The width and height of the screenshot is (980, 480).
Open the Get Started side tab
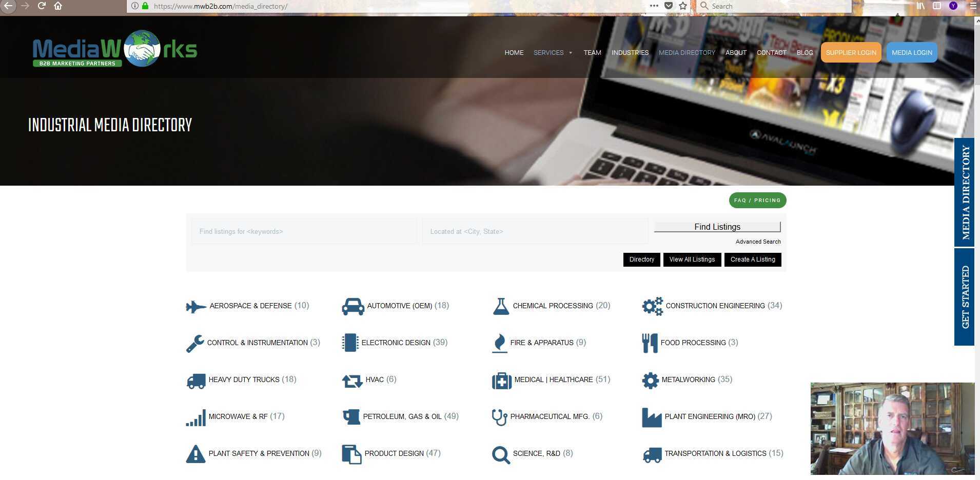(965, 297)
